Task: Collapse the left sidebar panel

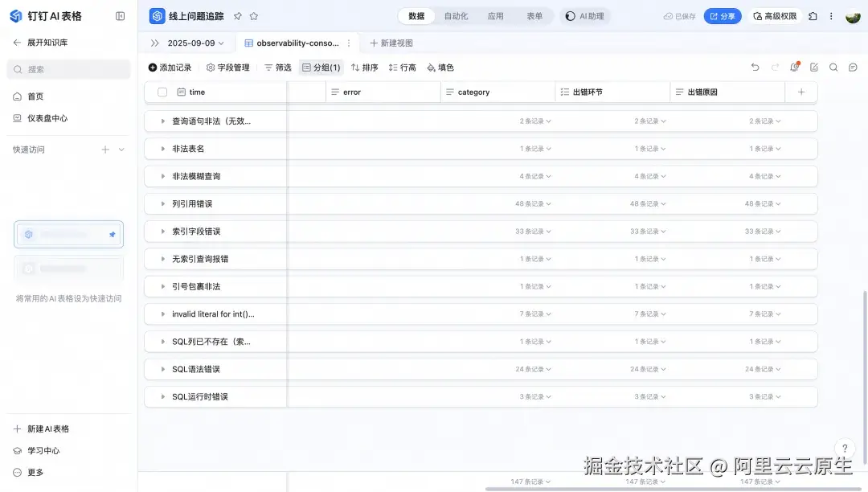Action: [x=121, y=15]
